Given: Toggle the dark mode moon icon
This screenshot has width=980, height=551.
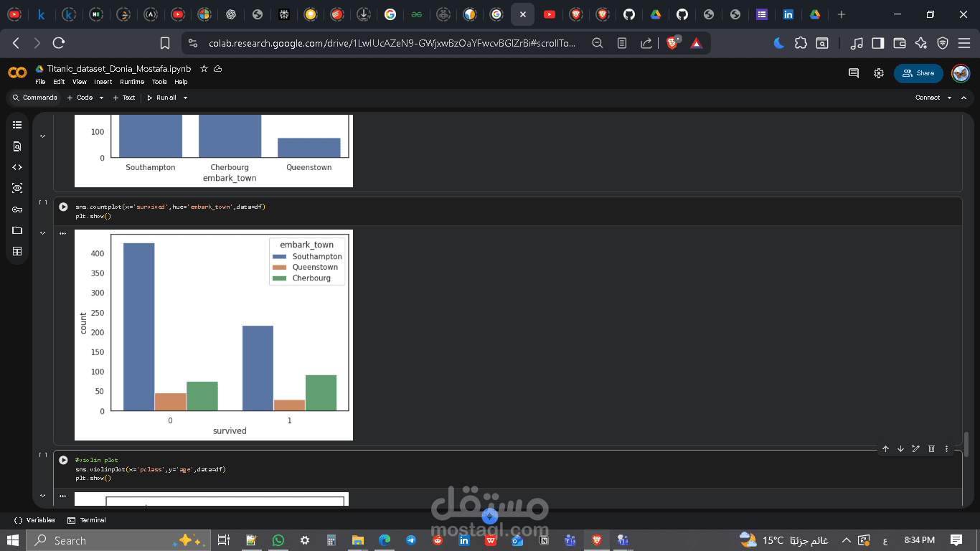Looking at the screenshot, I should [x=779, y=43].
